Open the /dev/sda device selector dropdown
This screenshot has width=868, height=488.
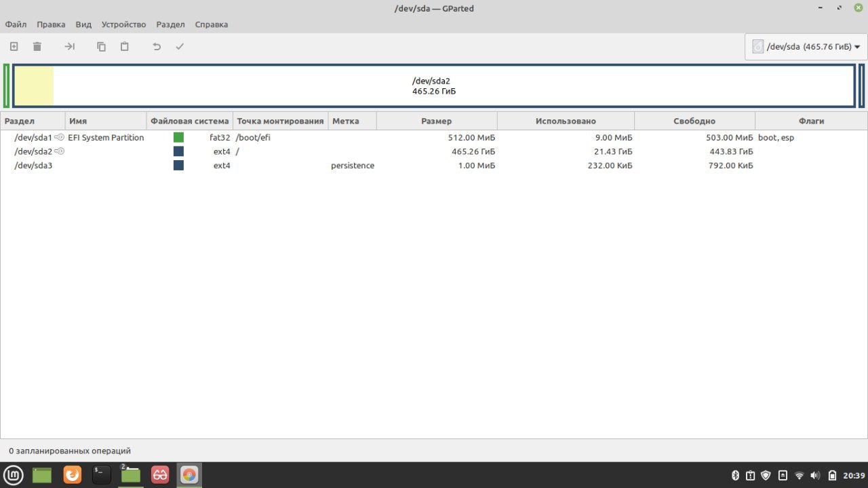pos(806,47)
